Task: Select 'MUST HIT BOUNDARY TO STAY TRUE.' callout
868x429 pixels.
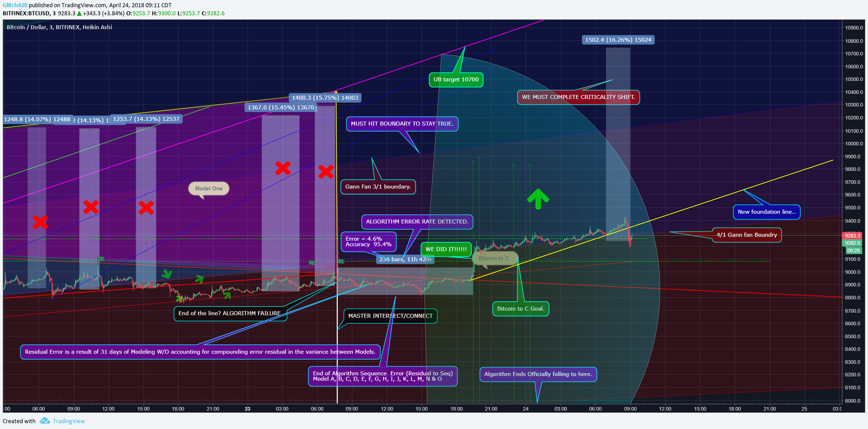Action: [x=402, y=124]
